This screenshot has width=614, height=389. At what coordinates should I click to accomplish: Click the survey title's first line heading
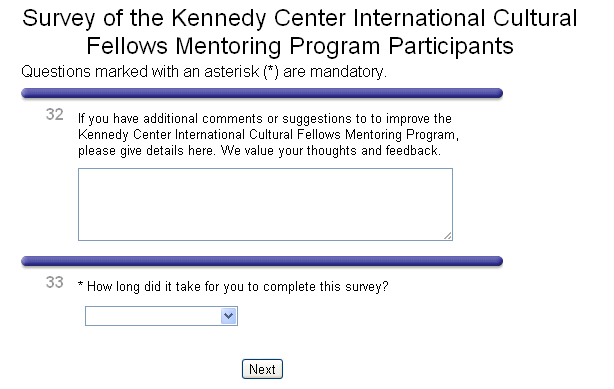(x=300, y=18)
